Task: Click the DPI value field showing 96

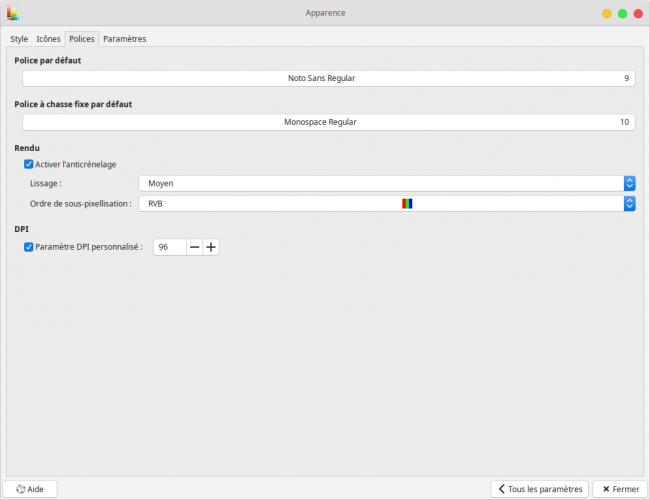Action: [170, 247]
